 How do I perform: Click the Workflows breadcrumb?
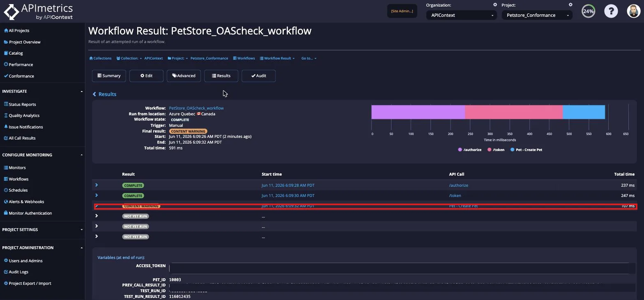pyautogui.click(x=244, y=58)
